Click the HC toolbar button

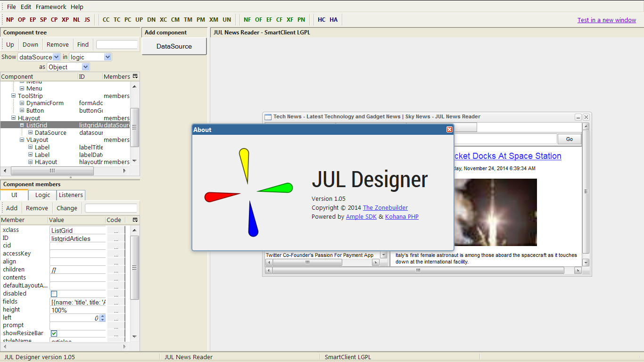(x=322, y=19)
